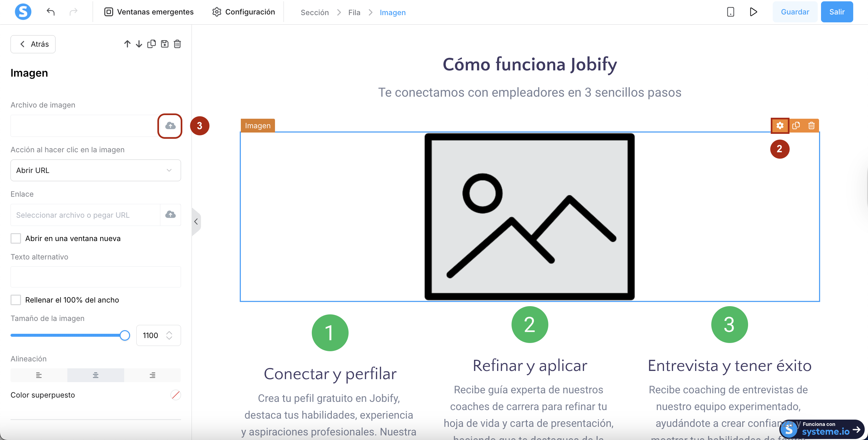
Task: Click the undo arrow icon
Action: pyautogui.click(x=51, y=12)
